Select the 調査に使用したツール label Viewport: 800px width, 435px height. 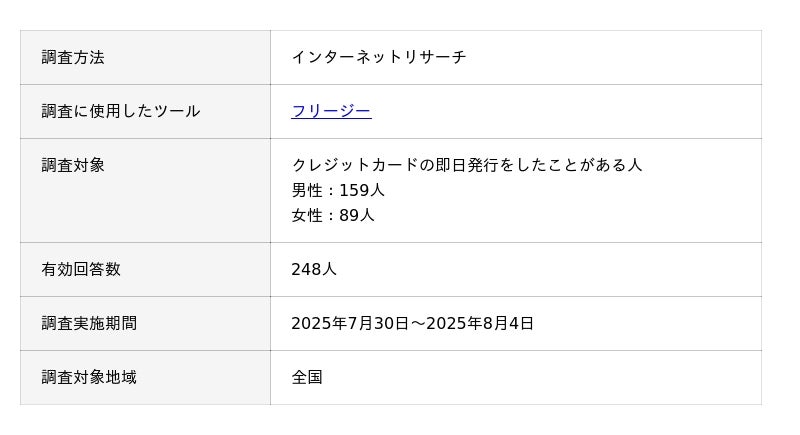point(121,111)
